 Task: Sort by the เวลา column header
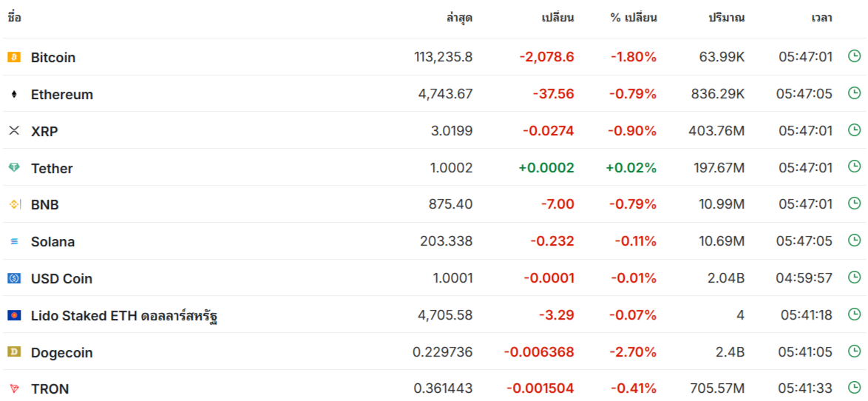pyautogui.click(x=822, y=18)
